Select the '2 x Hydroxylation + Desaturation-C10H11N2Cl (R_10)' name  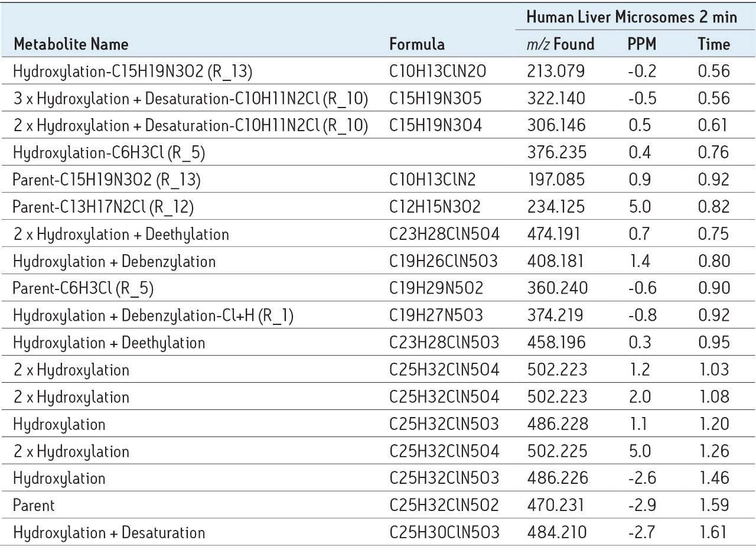[191, 126]
